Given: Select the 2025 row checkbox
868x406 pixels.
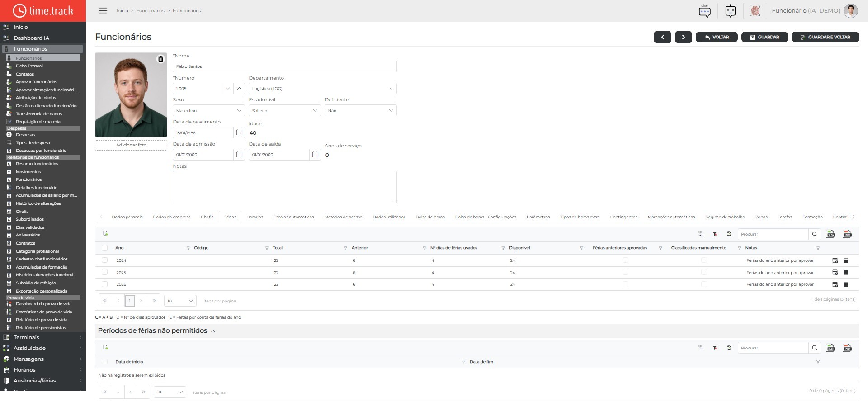Looking at the screenshot, I should pyautogui.click(x=105, y=272).
